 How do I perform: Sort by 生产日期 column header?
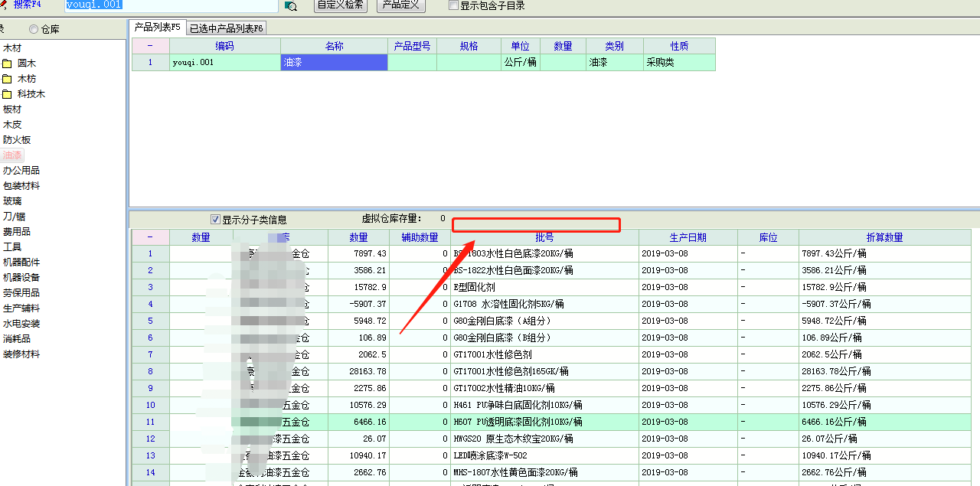(688, 237)
